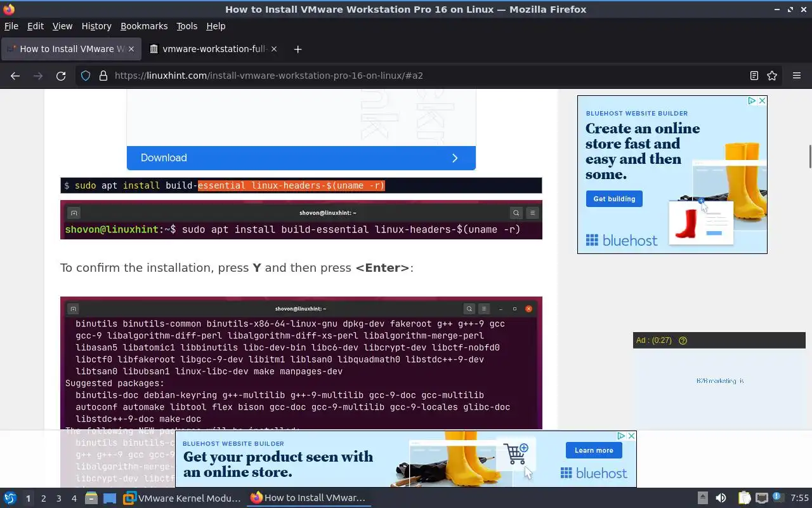Show site security padlock info
This screenshot has height=508, width=812.
point(103,76)
